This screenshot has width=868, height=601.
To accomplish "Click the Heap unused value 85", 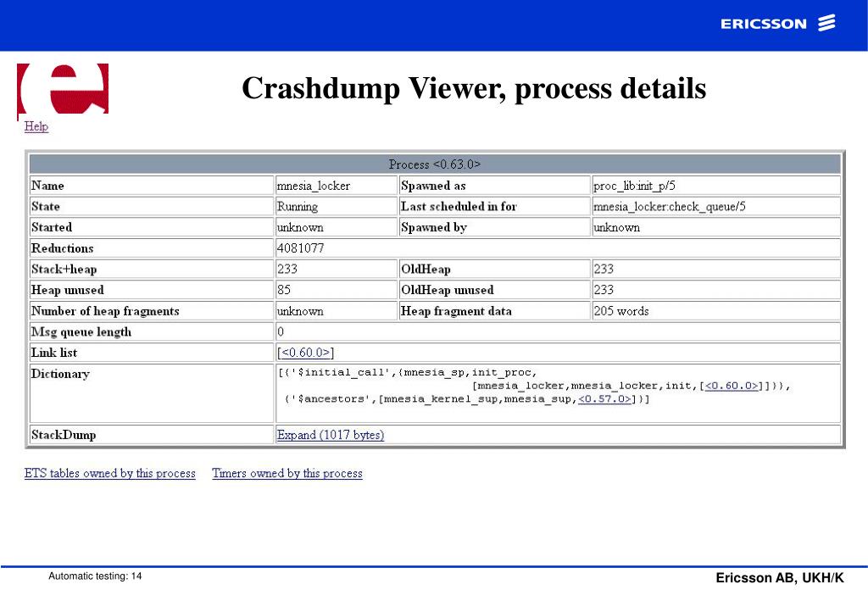I will pos(284,290).
